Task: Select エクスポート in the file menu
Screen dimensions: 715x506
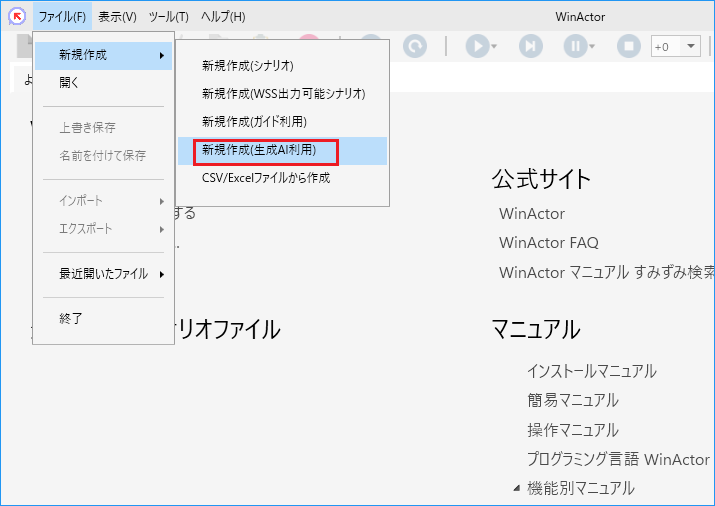Action: (104, 229)
